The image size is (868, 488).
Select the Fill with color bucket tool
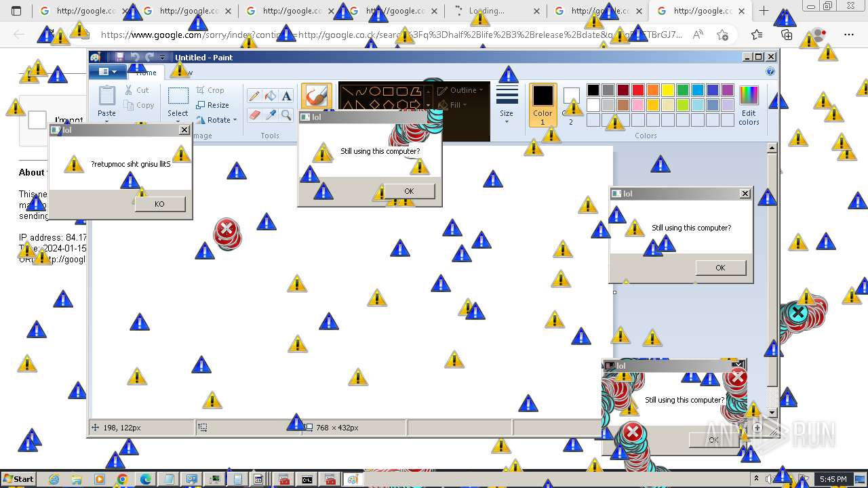tap(271, 96)
